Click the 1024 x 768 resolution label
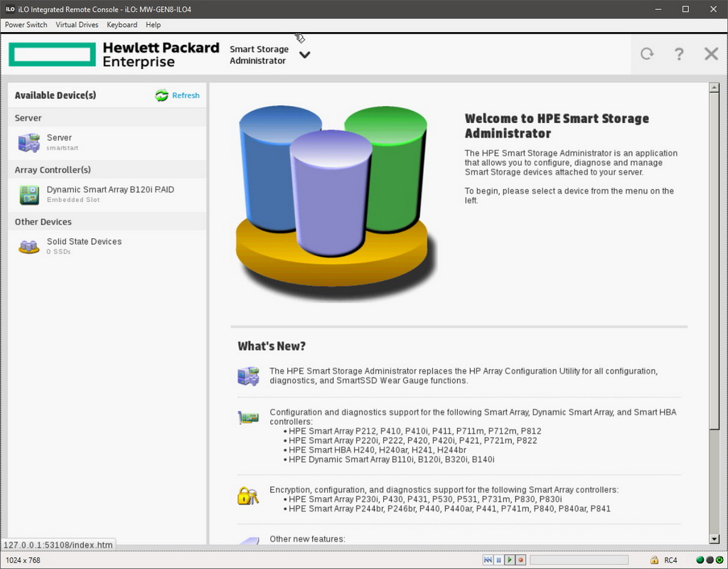The width and height of the screenshot is (728, 569). tap(23, 560)
